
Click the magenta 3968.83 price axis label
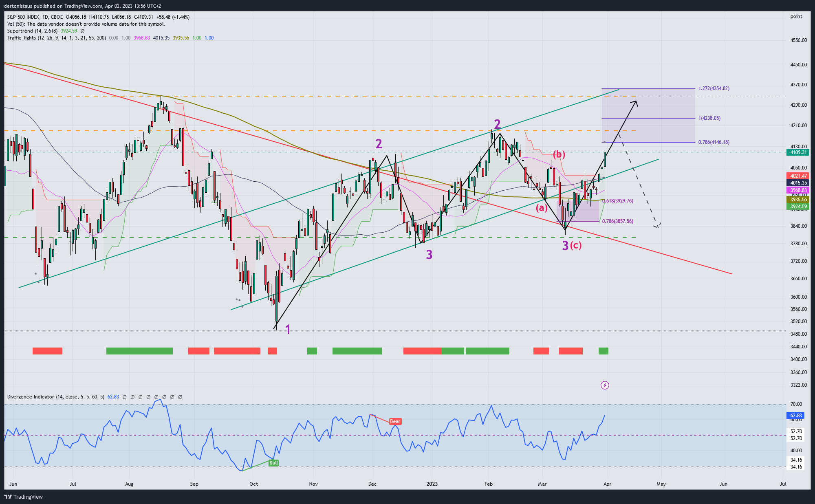tap(798, 190)
